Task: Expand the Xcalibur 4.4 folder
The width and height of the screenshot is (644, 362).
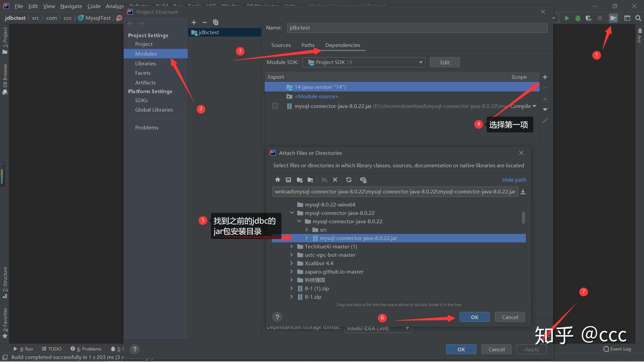Action: (291, 263)
